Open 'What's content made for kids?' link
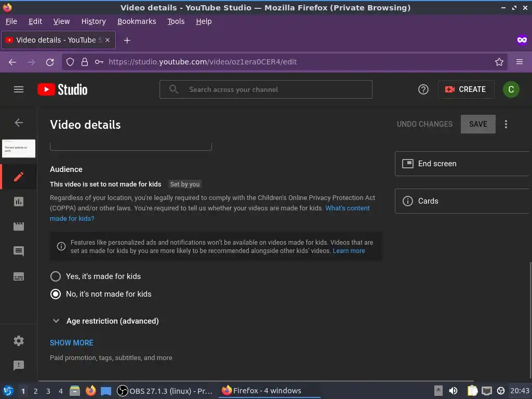 pos(348,208)
